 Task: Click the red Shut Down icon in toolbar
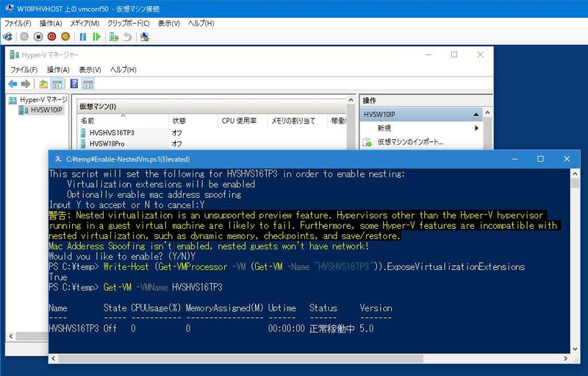point(51,37)
